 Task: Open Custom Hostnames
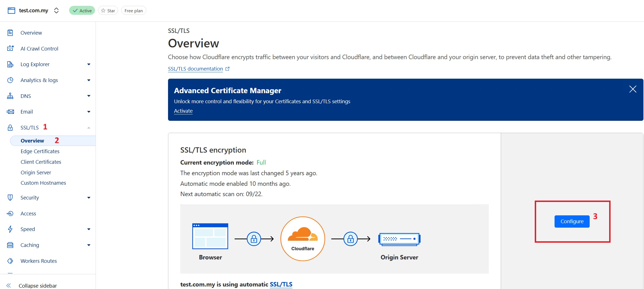pyautogui.click(x=43, y=183)
